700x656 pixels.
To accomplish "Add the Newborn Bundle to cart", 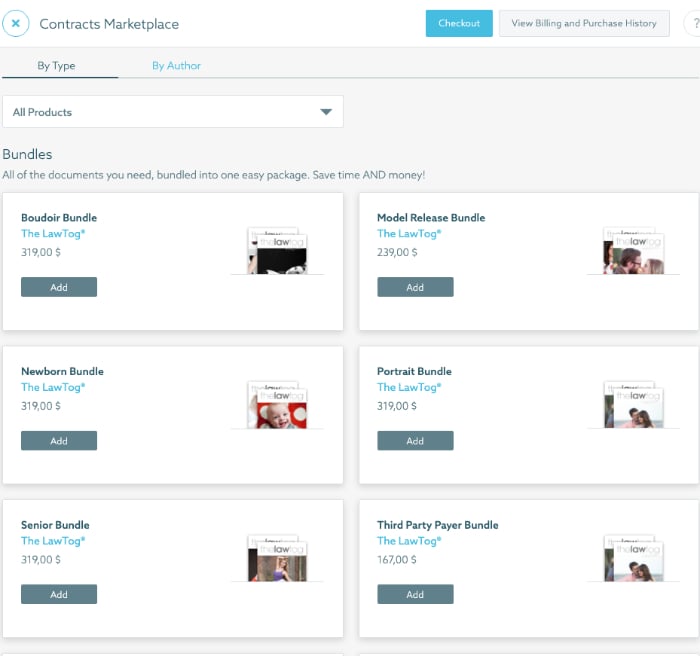I will pos(59,441).
